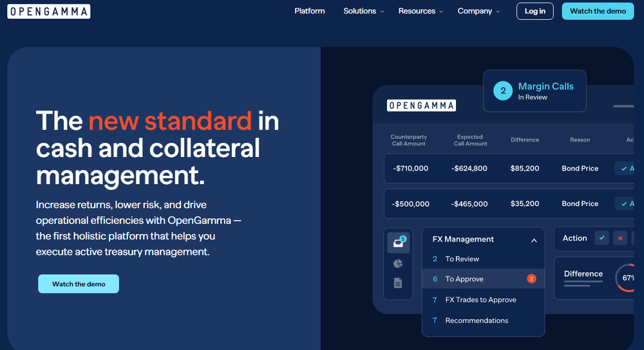Click the -$710,000 cell
This screenshot has height=350, width=644.
pyautogui.click(x=410, y=168)
